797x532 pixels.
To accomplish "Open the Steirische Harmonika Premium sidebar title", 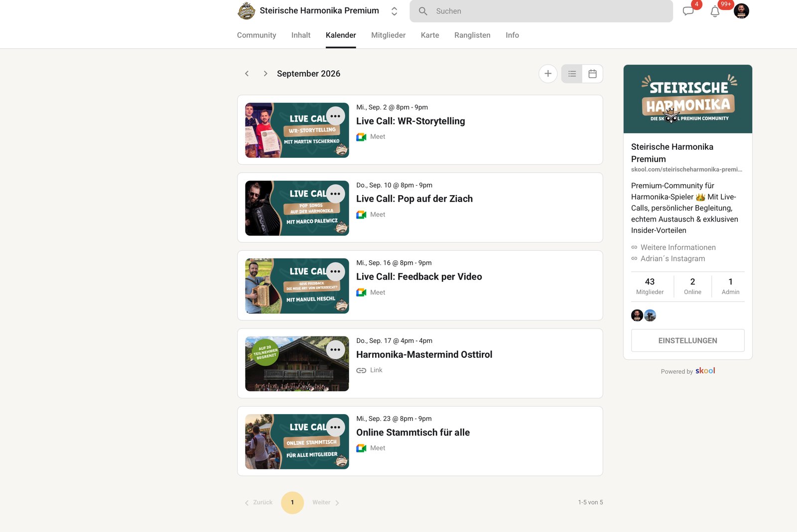I will (x=672, y=153).
